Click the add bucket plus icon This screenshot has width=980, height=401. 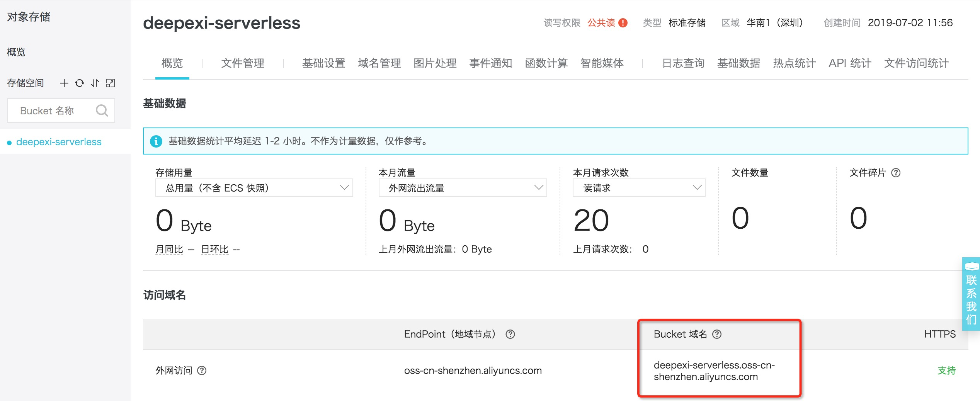pyautogui.click(x=64, y=83)
